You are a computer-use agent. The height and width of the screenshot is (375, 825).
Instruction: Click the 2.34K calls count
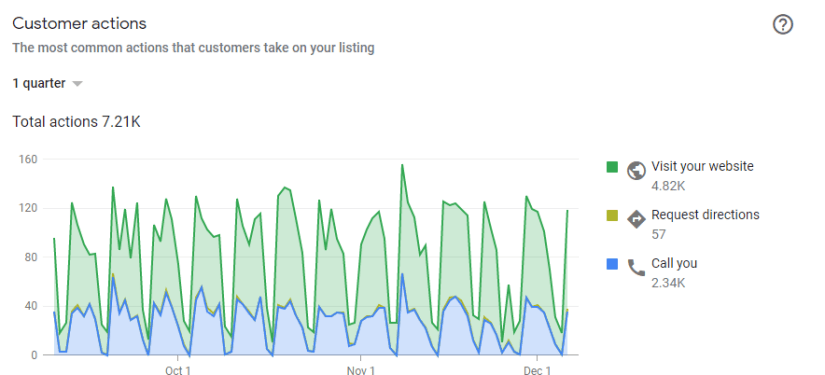(668, 283)
